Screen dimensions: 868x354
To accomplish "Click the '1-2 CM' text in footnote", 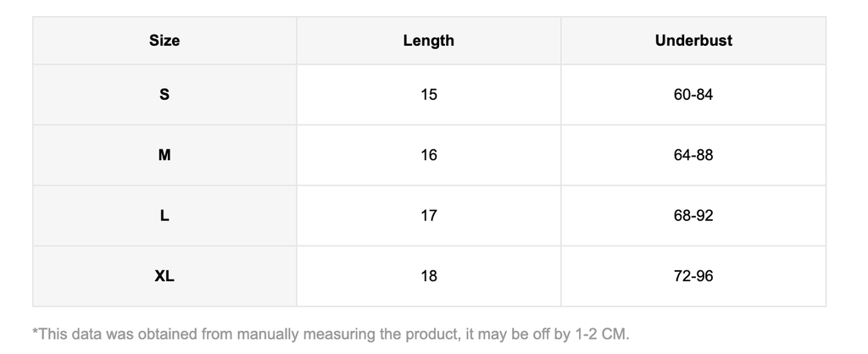I will [x=600, y=334].
